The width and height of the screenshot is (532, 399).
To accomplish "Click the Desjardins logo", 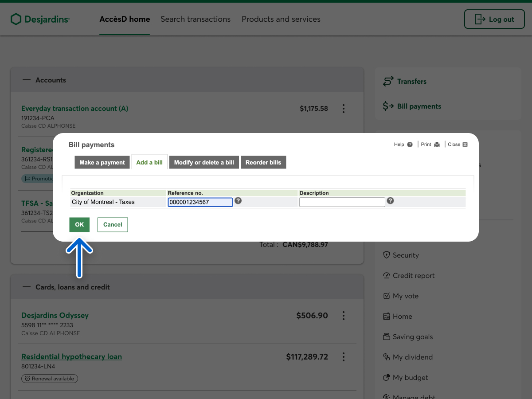I will pyautogui.click(x=40, y=19).
